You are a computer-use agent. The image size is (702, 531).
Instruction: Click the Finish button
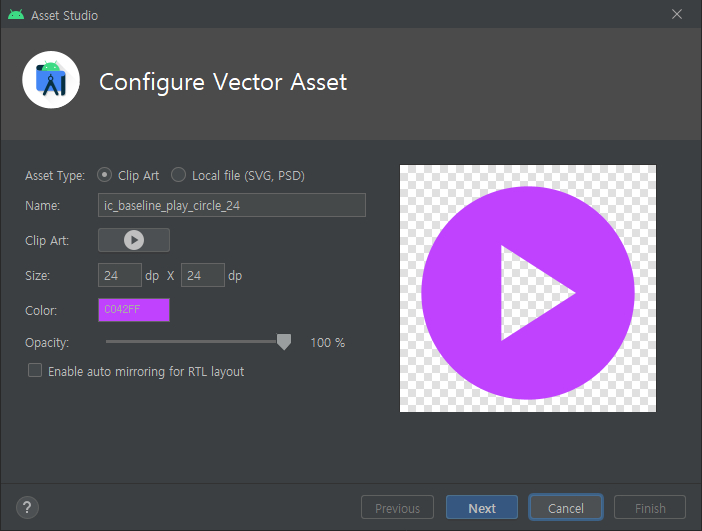click(x=650, y=508)
